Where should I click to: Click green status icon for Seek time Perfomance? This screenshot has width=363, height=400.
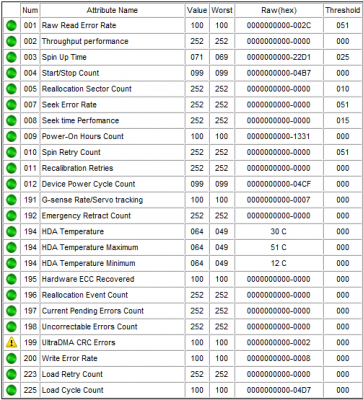coord(11,121)
